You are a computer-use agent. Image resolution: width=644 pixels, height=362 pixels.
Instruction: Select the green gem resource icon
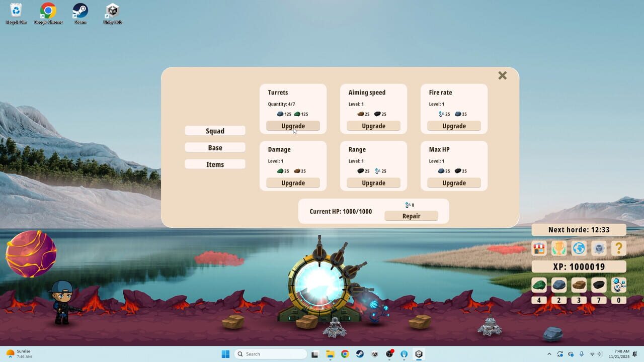[x=539, y=285]
